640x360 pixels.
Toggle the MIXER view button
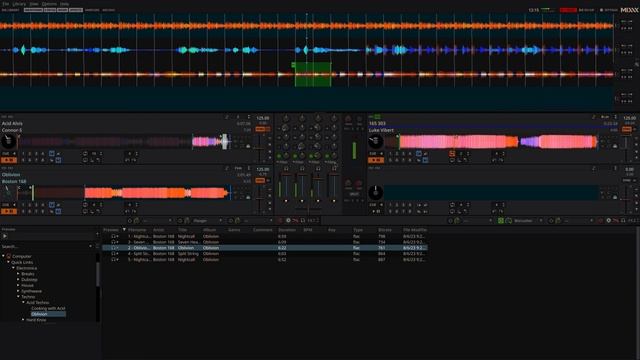pyautogui.click(x=62, y=10)
